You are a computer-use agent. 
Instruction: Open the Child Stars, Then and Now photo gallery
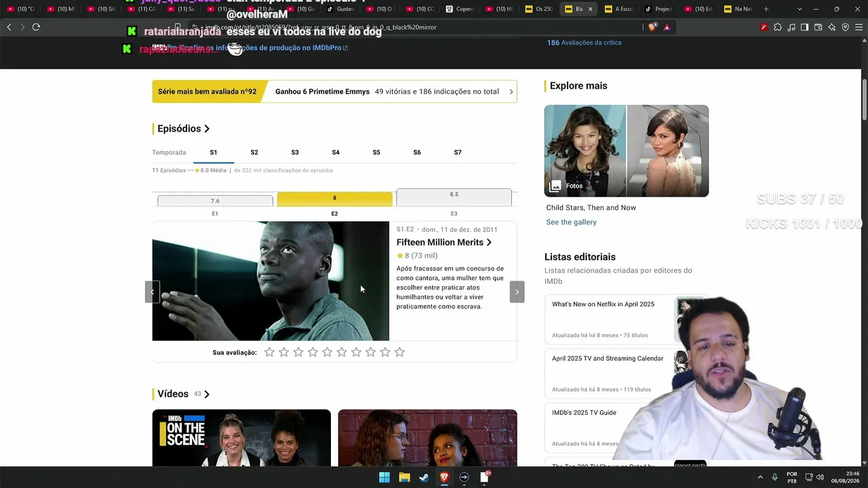pyautogui.click(x=627, y=150)
